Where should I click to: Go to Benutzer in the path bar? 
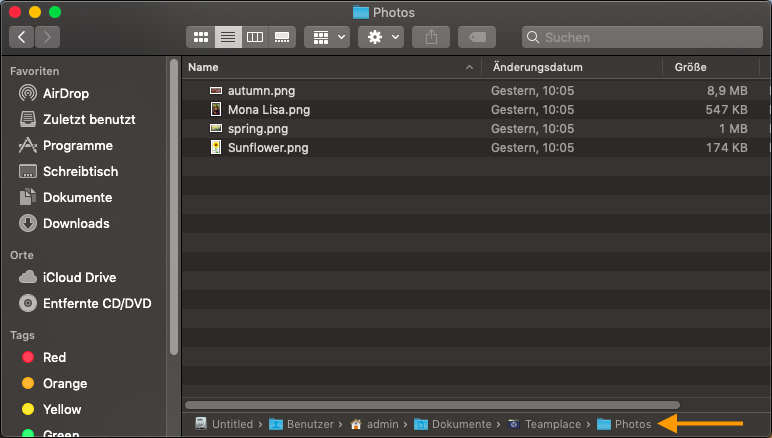(x=301, y=424)
